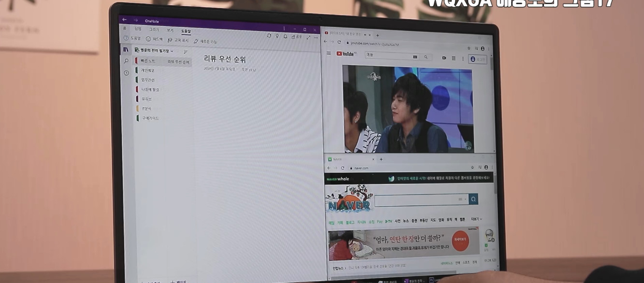The width and height of the screenshot is (644, 283).
Task: Open the Naver 블로그 link
Action: point(350,222)
